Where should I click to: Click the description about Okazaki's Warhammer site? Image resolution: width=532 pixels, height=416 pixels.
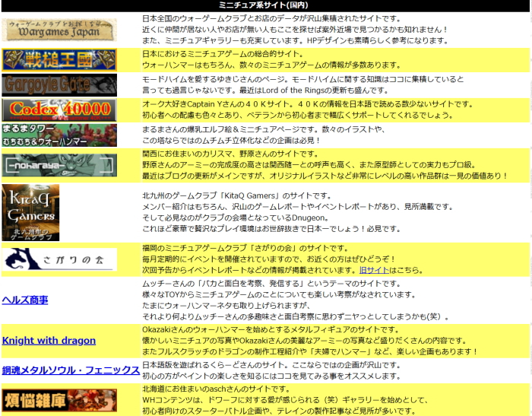coord(310,340)
